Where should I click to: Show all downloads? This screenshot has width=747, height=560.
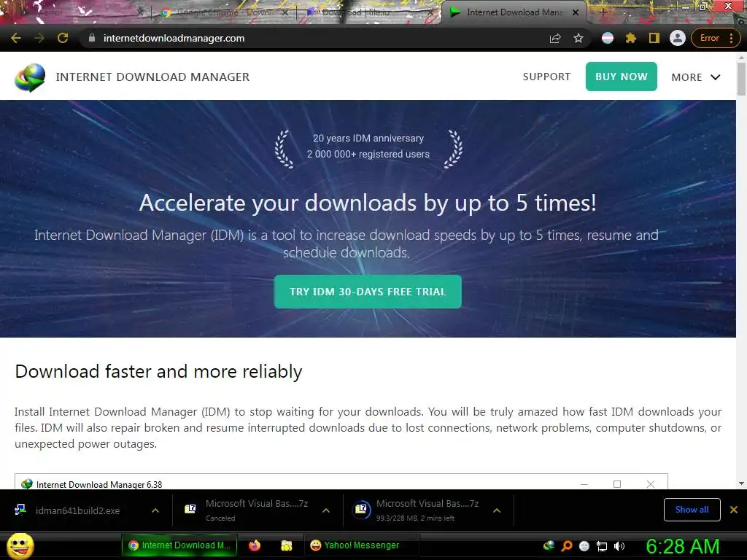pyautogui.click(x=692, y=510)
